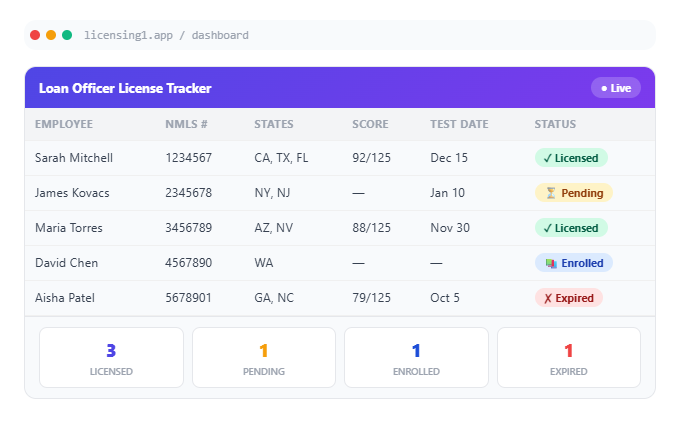Click the red close window dot
Screen dimensions: 680x423
tap(35, 35)
